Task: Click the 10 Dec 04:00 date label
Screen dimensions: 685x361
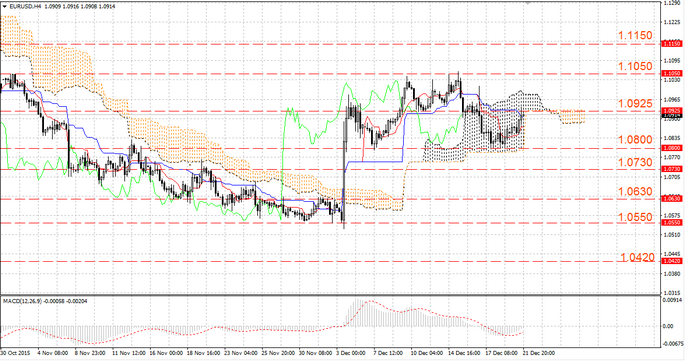Action: (x=426, y=353)
